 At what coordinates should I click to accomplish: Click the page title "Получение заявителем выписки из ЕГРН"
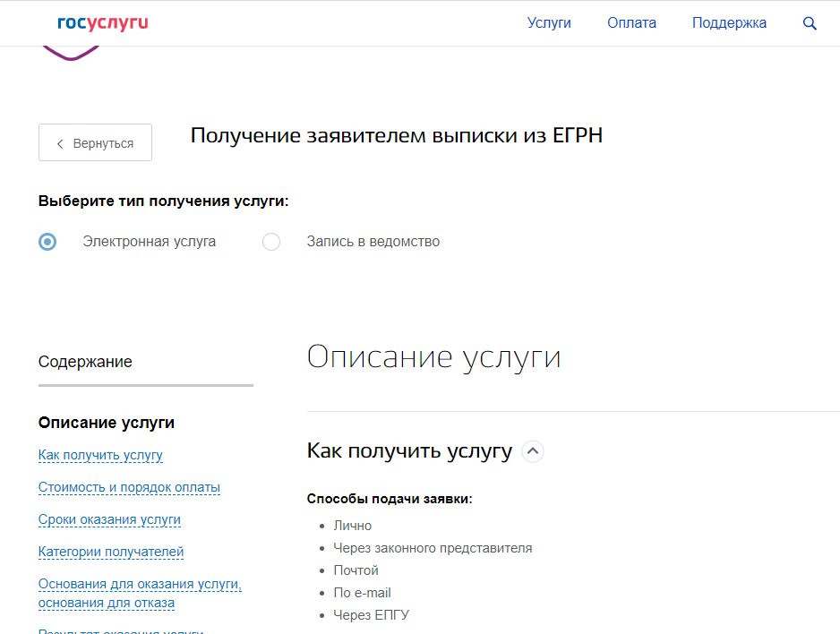coord(397,135)
